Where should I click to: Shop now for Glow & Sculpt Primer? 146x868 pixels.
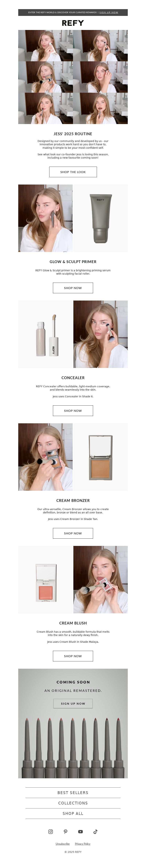(x=73, y=288)
